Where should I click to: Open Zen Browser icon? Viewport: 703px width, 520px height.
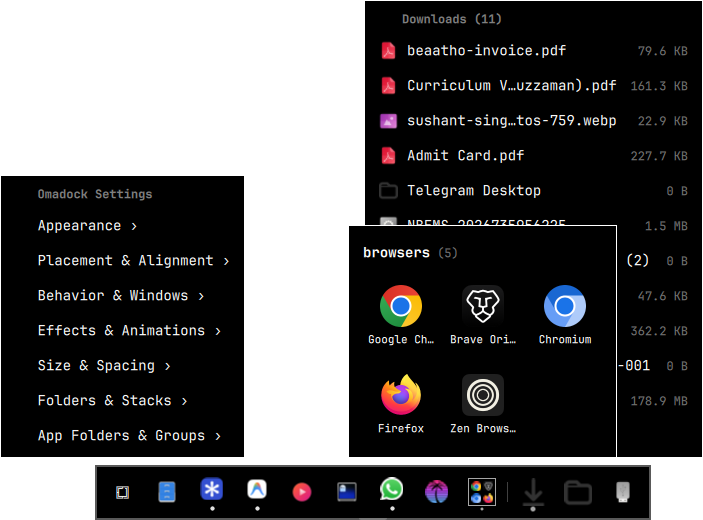pos(482,395)
